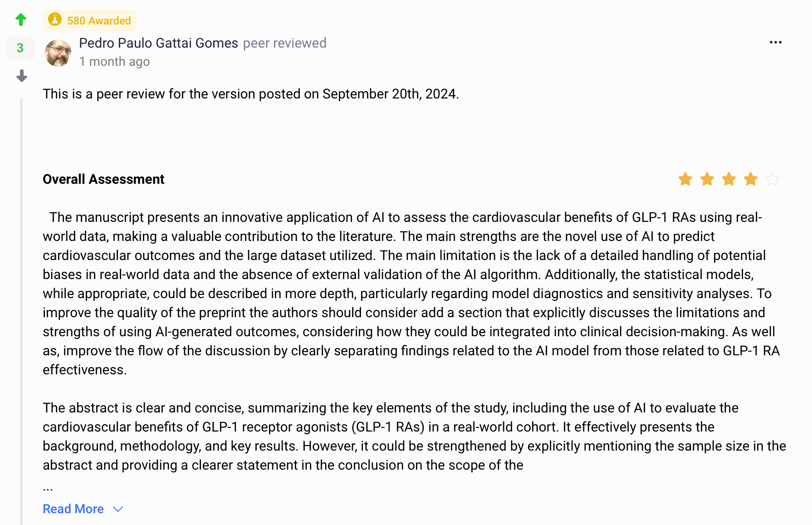Click the 'September 20th, 2024' version sentence
The width and height of the screenshot is (812, 525).
tap(251, 94)
